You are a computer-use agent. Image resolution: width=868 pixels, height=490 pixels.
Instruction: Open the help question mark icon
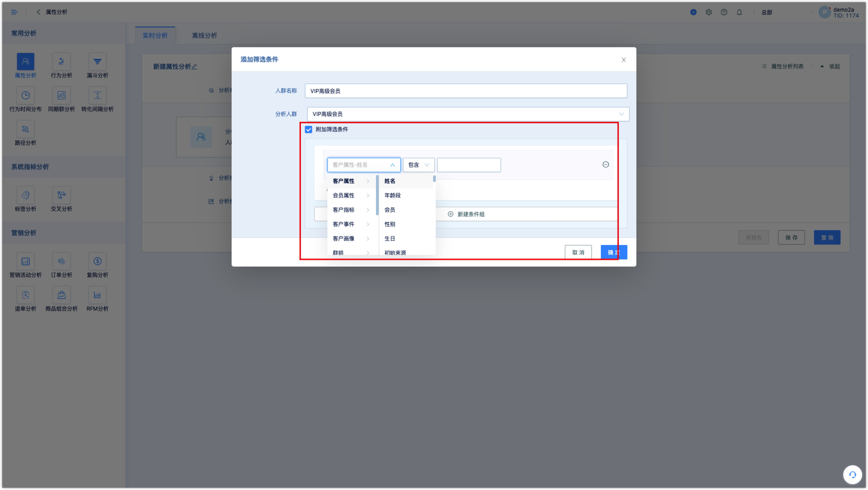(724, 12)
